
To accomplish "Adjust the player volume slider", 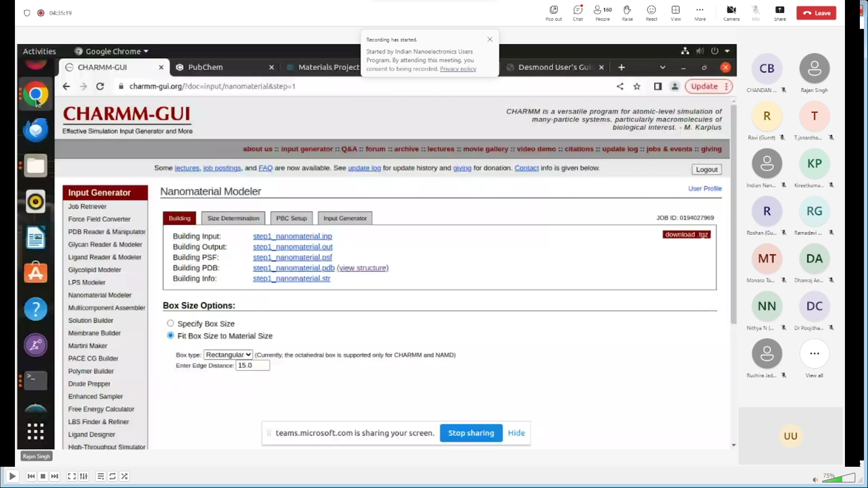I will [838, 478].
